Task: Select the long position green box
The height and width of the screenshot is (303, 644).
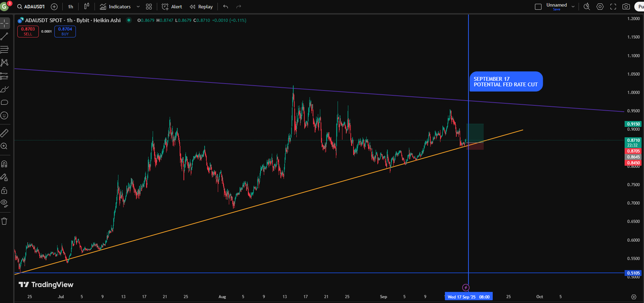Action: 475,132
